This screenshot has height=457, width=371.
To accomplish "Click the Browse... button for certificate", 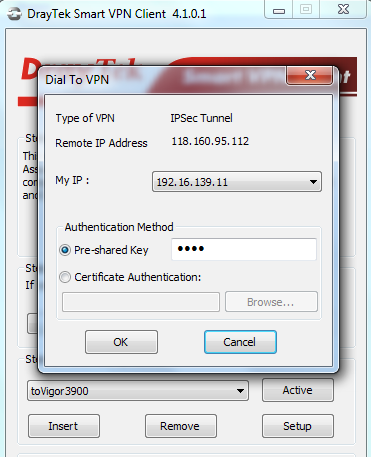I will click(271, 302).
